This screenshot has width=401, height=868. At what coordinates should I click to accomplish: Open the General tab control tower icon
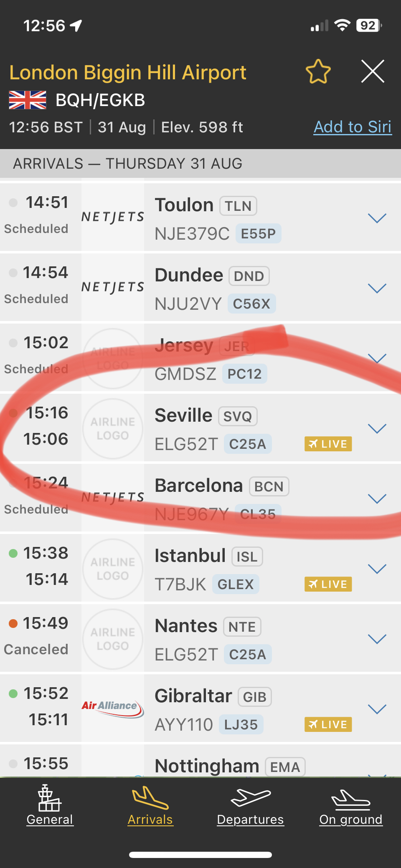50,797
